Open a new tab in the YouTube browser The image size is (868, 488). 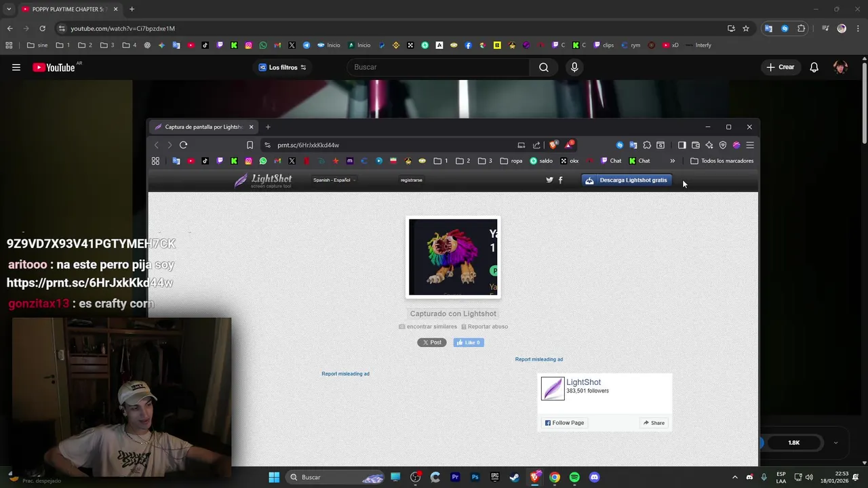click(132, 9)
